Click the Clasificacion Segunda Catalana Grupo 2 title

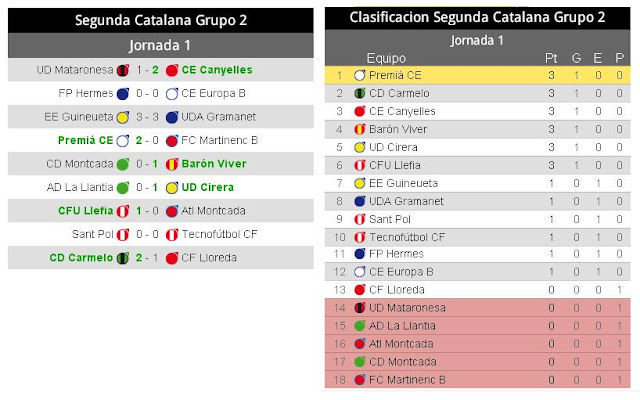(477, 17)
